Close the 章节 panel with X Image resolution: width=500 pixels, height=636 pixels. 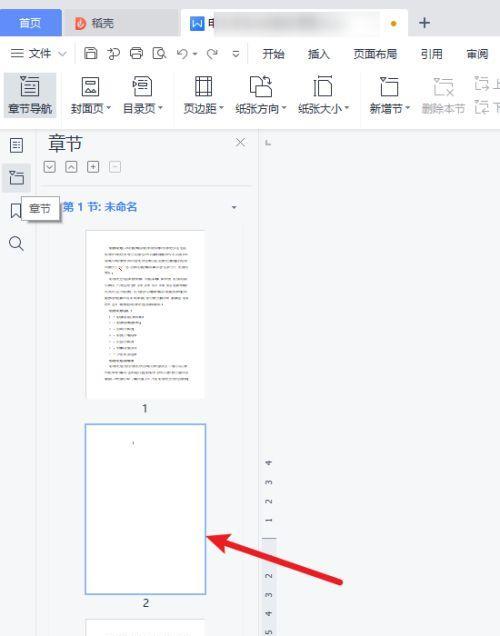pos(240,142)
